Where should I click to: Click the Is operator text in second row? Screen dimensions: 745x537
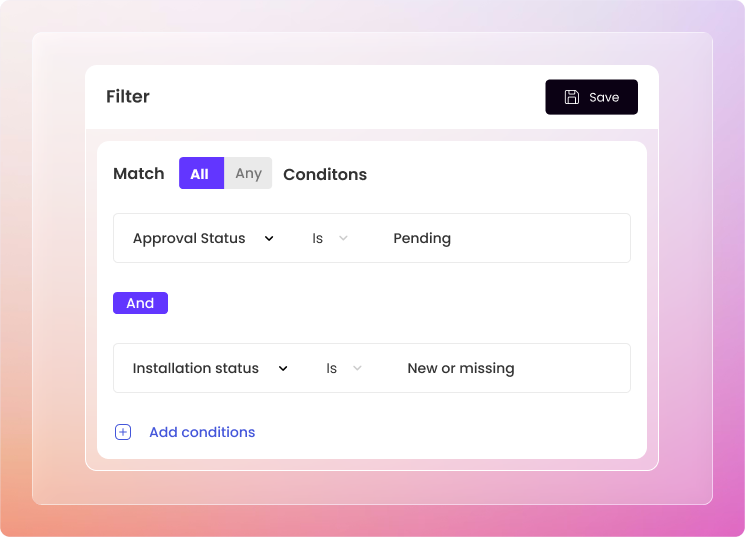pos(332,369)
